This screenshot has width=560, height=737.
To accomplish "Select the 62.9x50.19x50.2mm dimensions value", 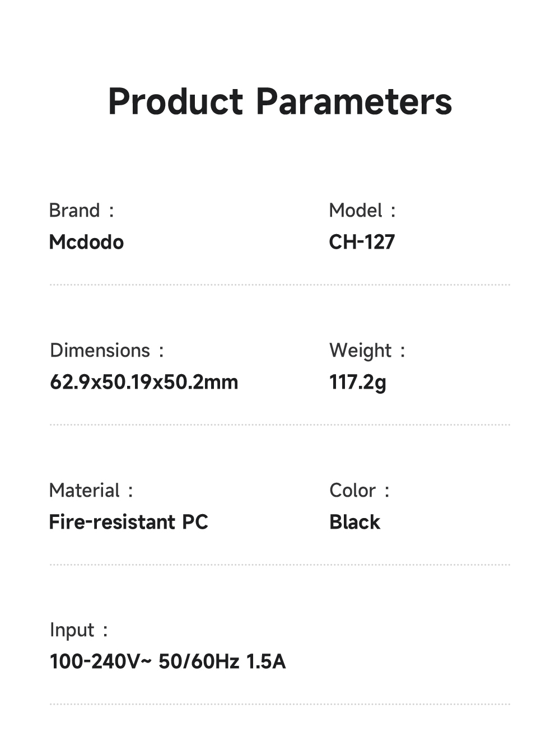I will (144, 382).
